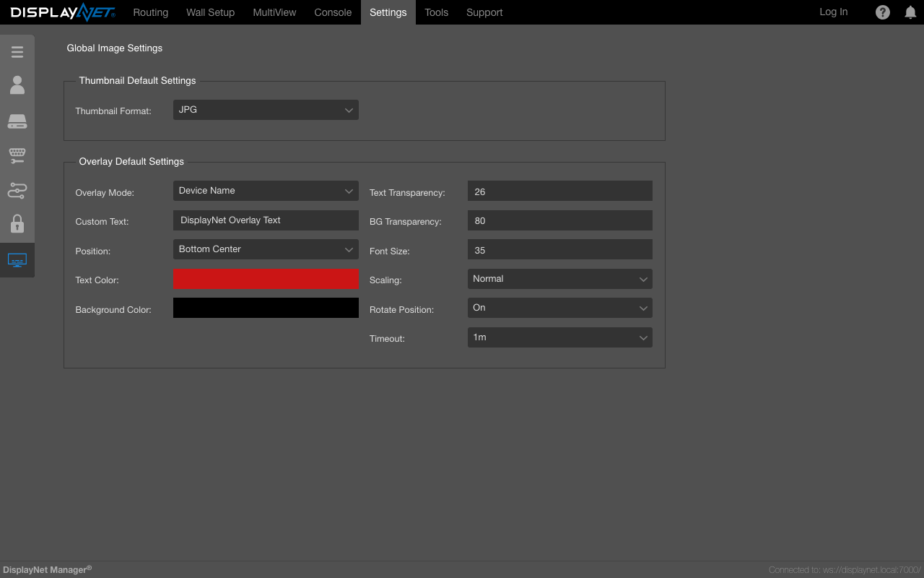Open the Scaling dropdown set to Normal
This screenshot has height=578, width=924.
point(560,279)
